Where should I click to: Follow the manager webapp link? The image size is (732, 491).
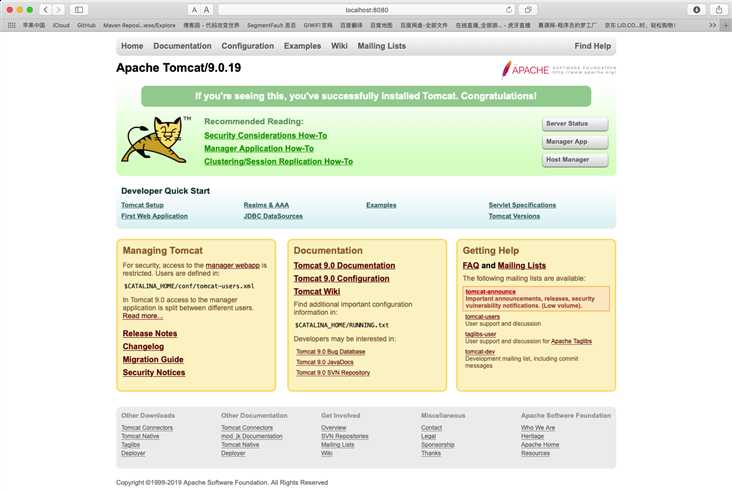click(x=232, y=265)
